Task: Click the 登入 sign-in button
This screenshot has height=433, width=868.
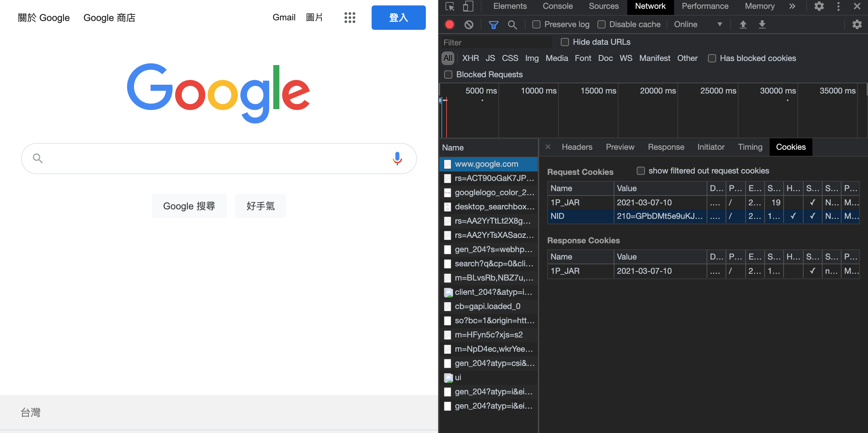Action: coord(398,18)
